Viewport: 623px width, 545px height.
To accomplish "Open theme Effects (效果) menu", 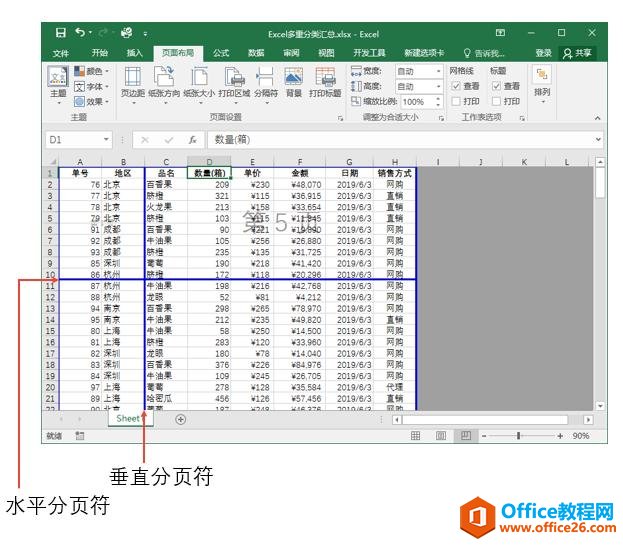I will pos(92,101).
